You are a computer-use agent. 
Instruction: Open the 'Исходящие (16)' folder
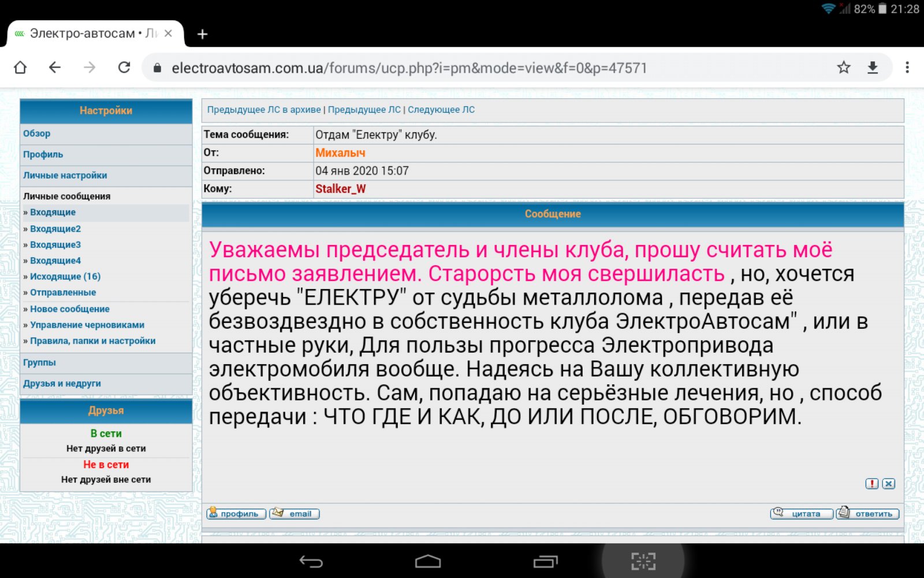(x=65, y=276)
